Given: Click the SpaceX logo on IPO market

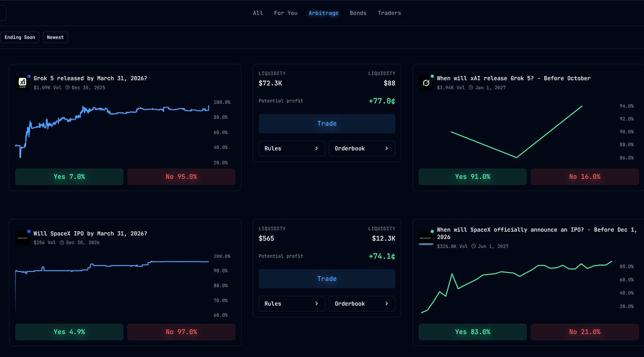Looking at the screenshot, I should pyautogui.click(x=22, y=238).
